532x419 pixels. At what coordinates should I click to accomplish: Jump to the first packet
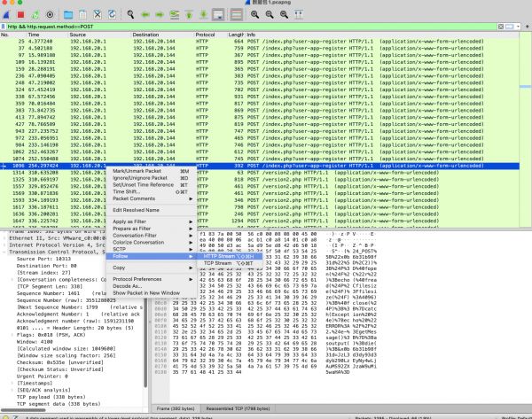click(189, 14)
